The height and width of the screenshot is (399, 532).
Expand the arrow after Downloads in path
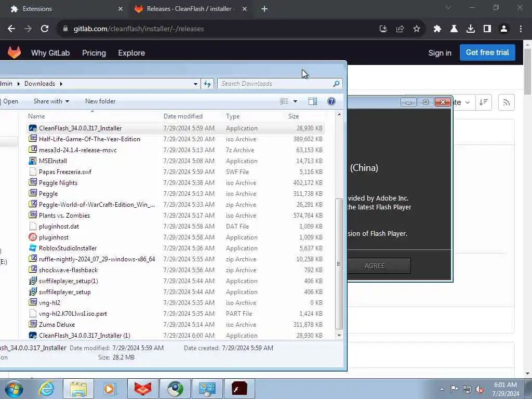pos(61,84)
